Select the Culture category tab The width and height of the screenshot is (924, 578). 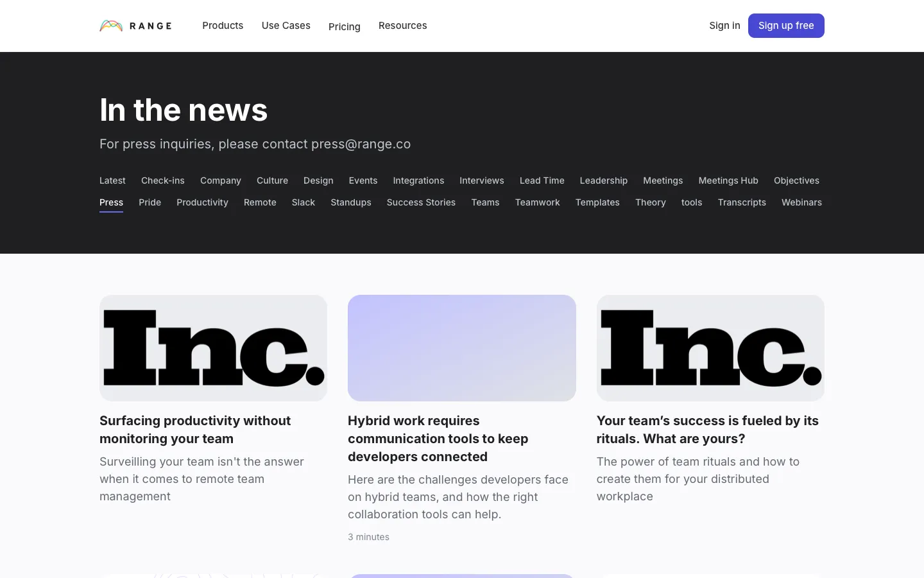click(272, 180)
